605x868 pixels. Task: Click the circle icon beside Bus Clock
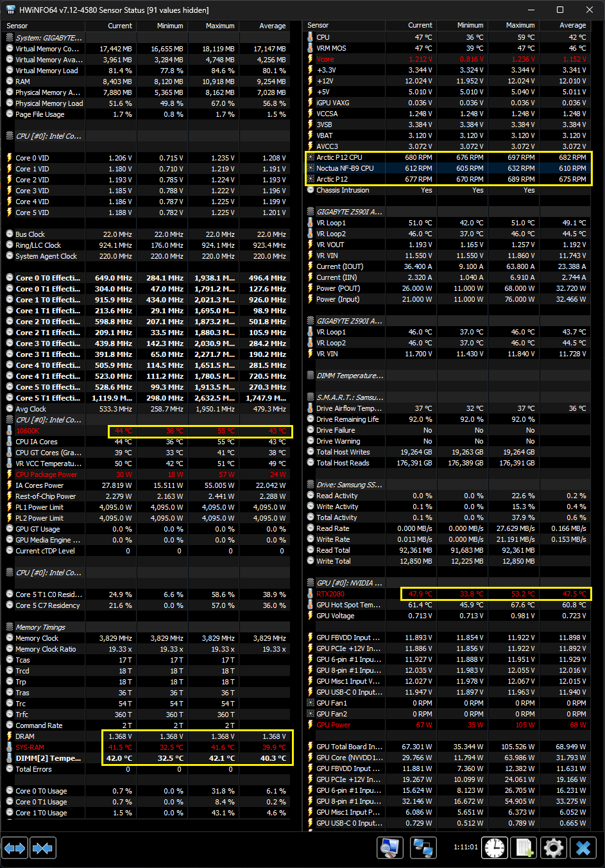click(10, 234)
